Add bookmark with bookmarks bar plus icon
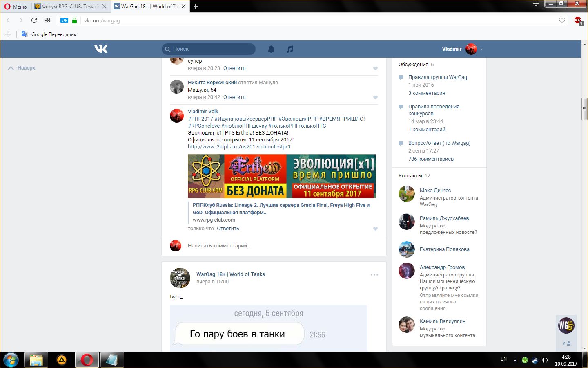 tap(8, 34)
